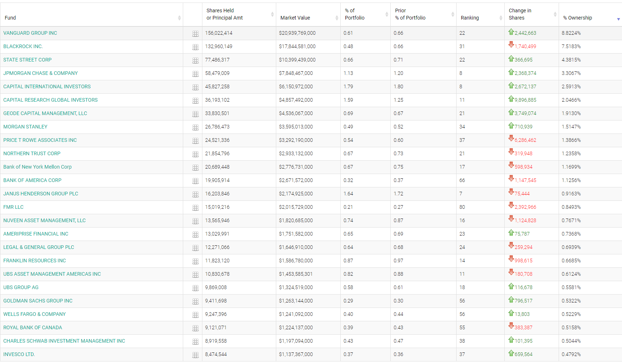Sort by Market Value column header
Viewport: 622px width, 364px height.
[308, 14]
